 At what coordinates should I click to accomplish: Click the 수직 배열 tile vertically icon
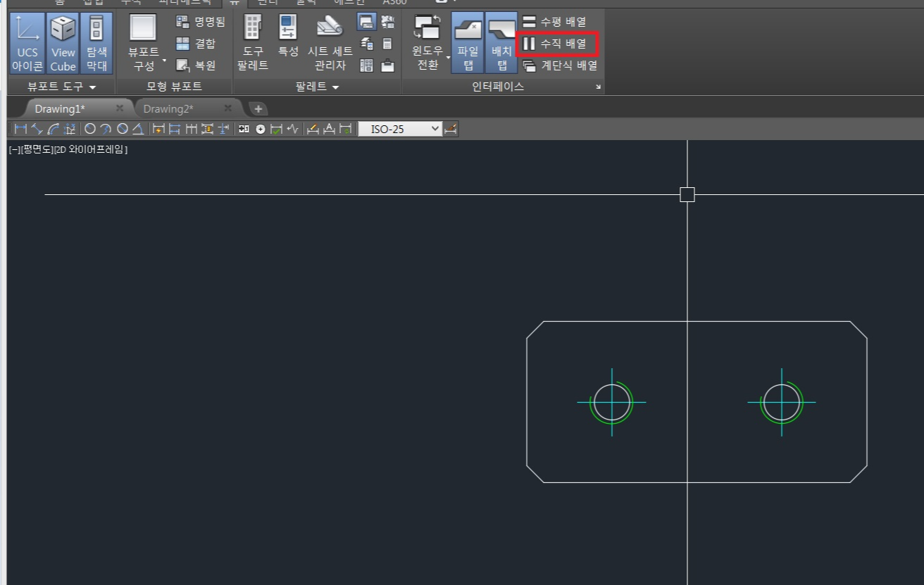click(x=529, y=44)
